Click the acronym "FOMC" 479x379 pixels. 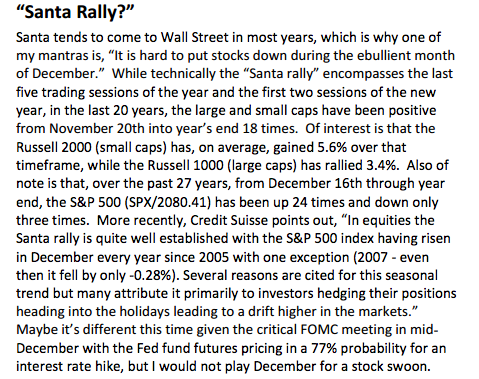tap(319, 330)
